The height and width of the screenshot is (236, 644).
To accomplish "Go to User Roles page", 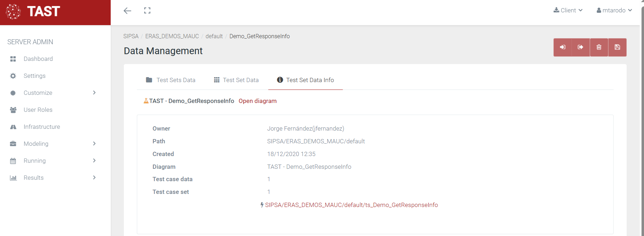I will 38,110.
